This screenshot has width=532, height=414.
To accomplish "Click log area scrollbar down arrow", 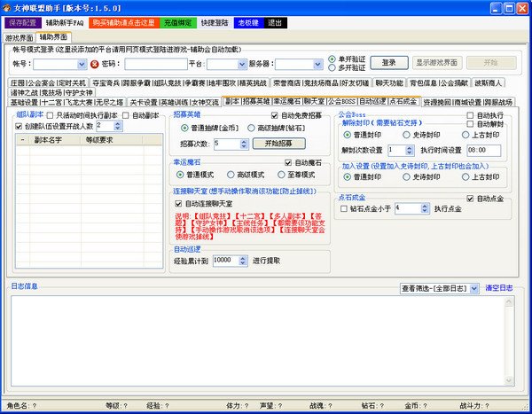I will pyautogui.click(x=509, y=380).
